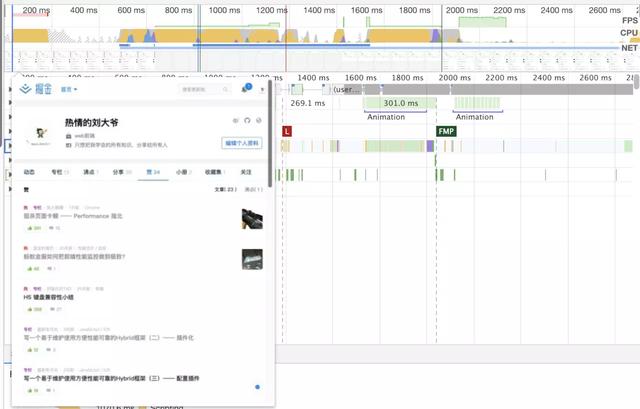This screenshot has width=640, height=409.
Task: Click the red L load marker
Action: click(287, 131)
